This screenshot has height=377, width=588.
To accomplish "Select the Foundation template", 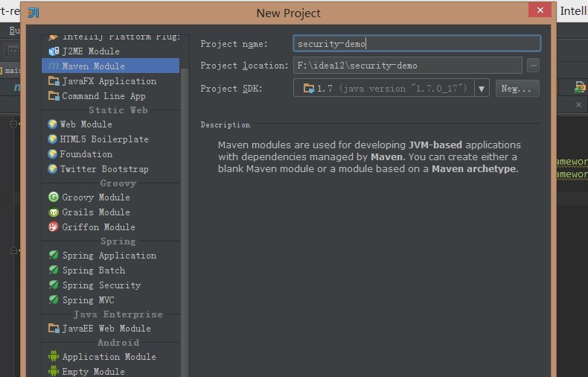I will [111, 154].
